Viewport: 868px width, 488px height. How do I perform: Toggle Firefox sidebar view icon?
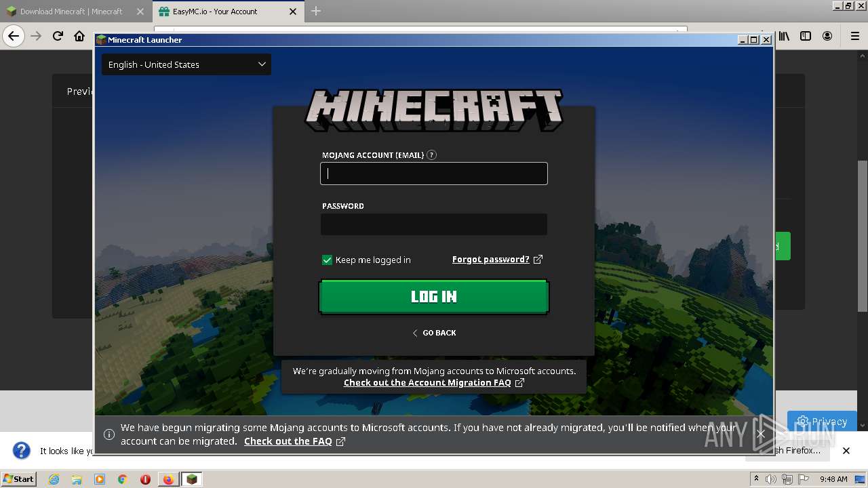806,36
